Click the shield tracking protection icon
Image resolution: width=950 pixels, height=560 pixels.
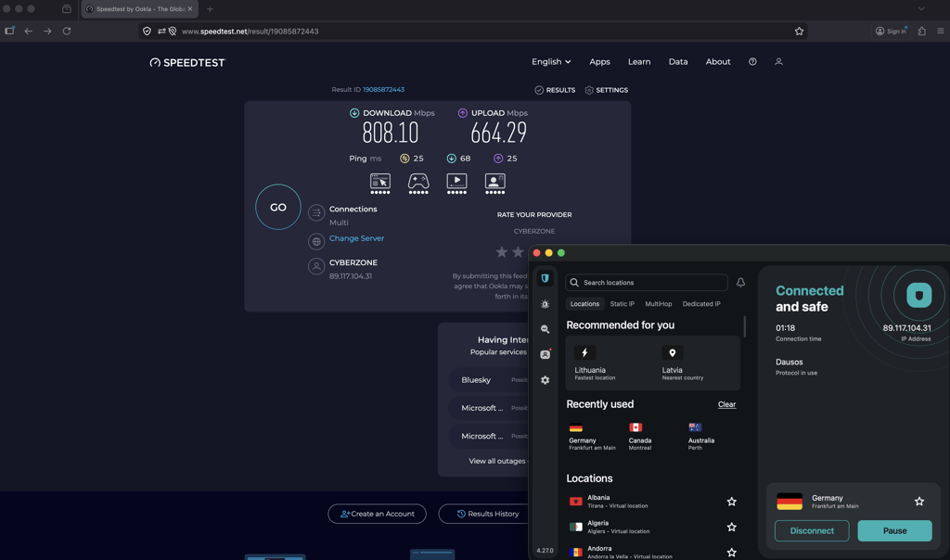[147, 31]
